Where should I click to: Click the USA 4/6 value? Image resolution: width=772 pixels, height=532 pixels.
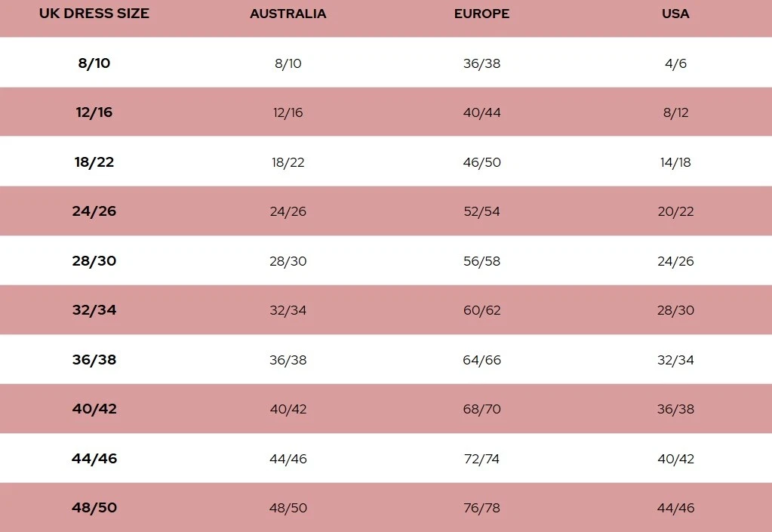675,63
